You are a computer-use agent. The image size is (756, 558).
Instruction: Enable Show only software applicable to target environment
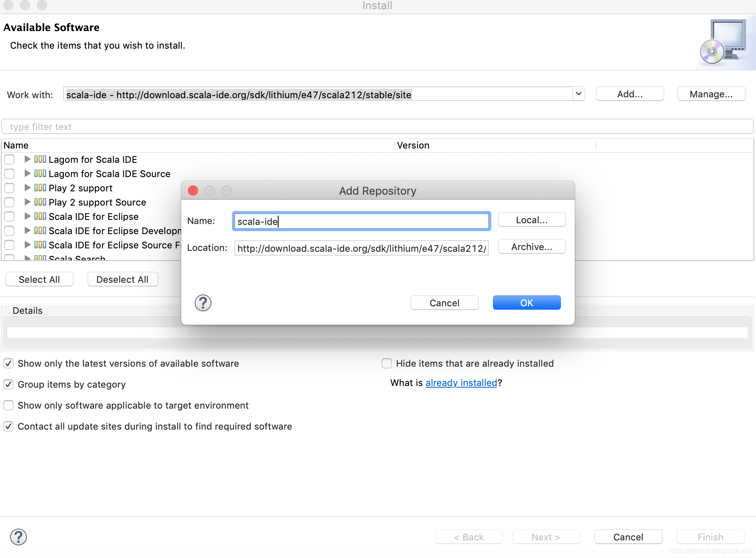tap(8, 405)
